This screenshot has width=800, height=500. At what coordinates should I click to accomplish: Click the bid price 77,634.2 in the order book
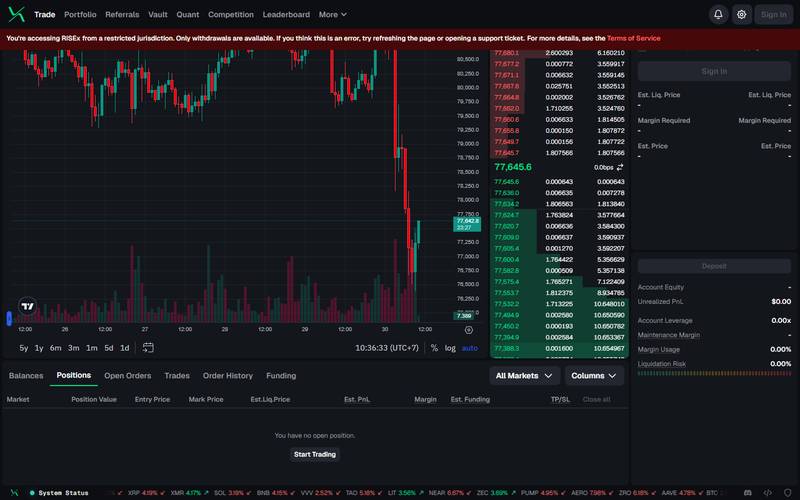507,204
